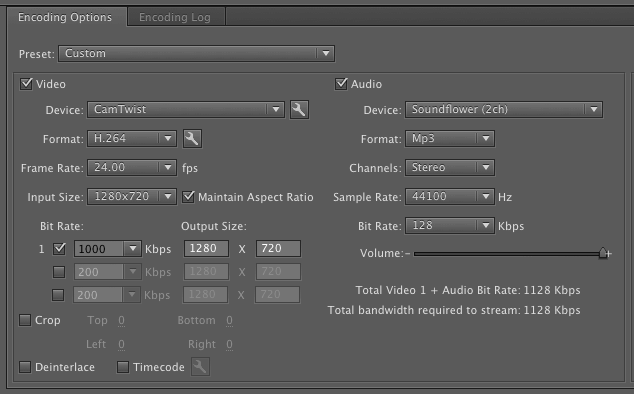Uncheck the Video checkbox

(x=26, y=84)
